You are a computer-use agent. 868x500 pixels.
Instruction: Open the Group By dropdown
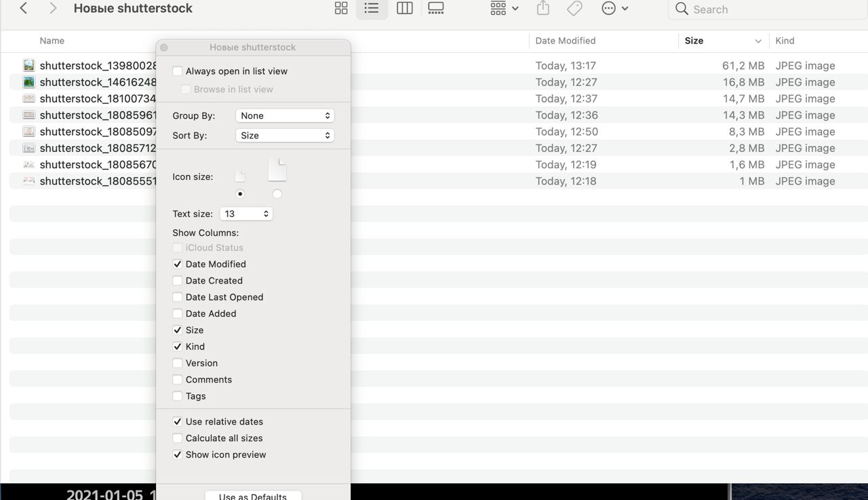pyautogui.click(x=285, y=115)
